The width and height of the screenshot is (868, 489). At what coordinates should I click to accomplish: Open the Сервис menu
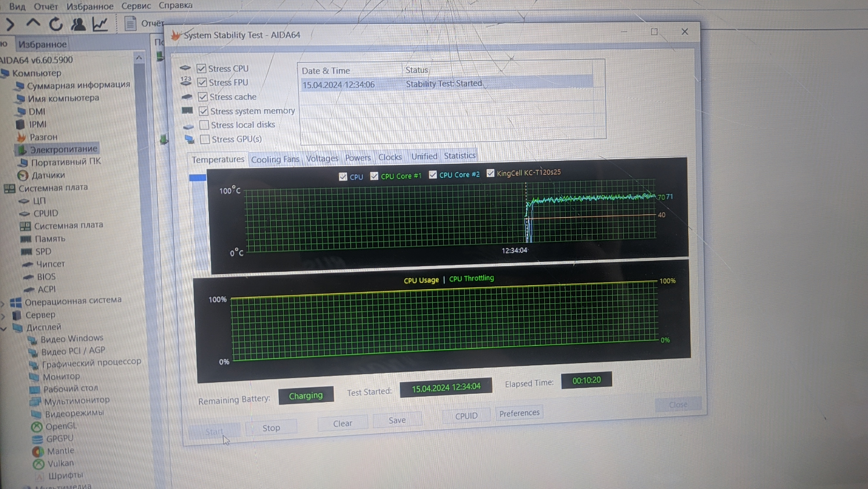tap(136, 6)
